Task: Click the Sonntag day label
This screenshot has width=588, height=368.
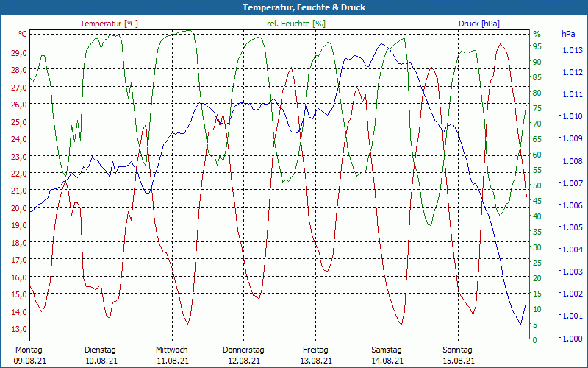Action: tap(457, 350)
